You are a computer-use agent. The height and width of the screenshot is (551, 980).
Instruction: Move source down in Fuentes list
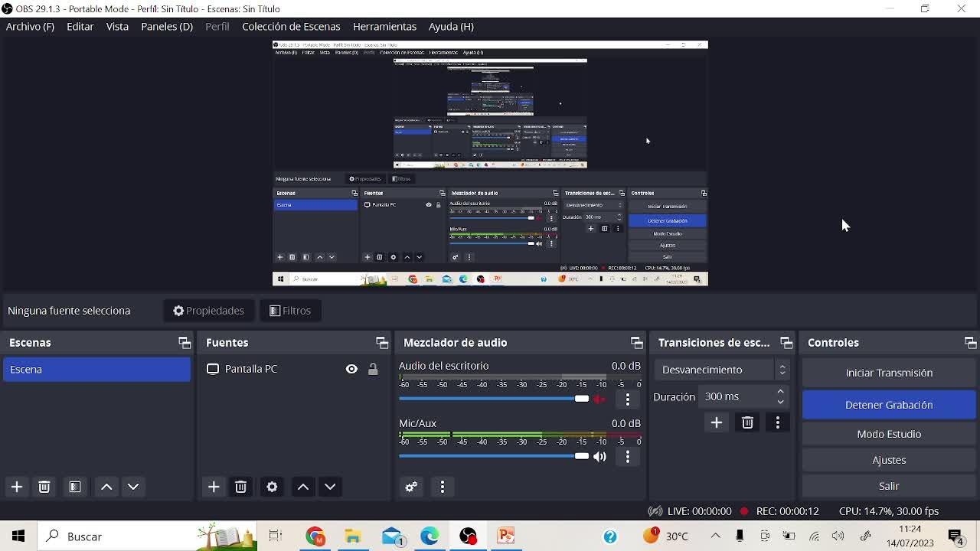(x=330, y=487)
